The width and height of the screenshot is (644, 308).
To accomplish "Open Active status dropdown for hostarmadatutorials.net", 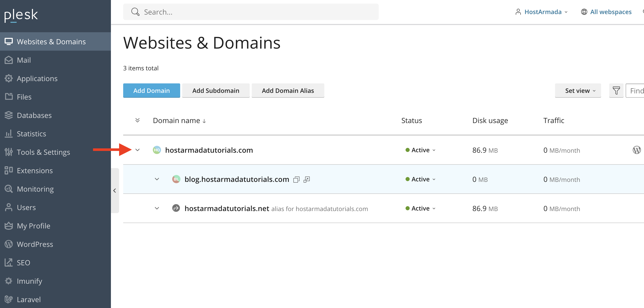I will [420, 208].
